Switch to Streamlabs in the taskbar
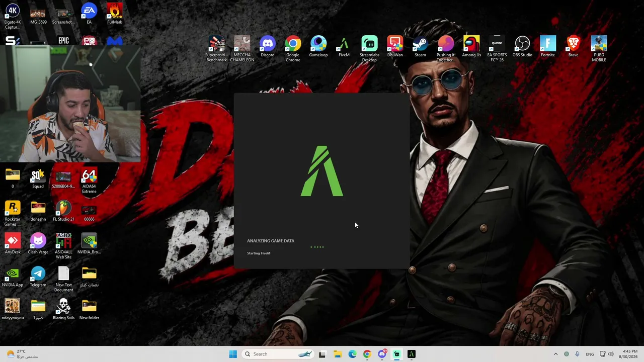The image size is (644, 362). [396, 354]
